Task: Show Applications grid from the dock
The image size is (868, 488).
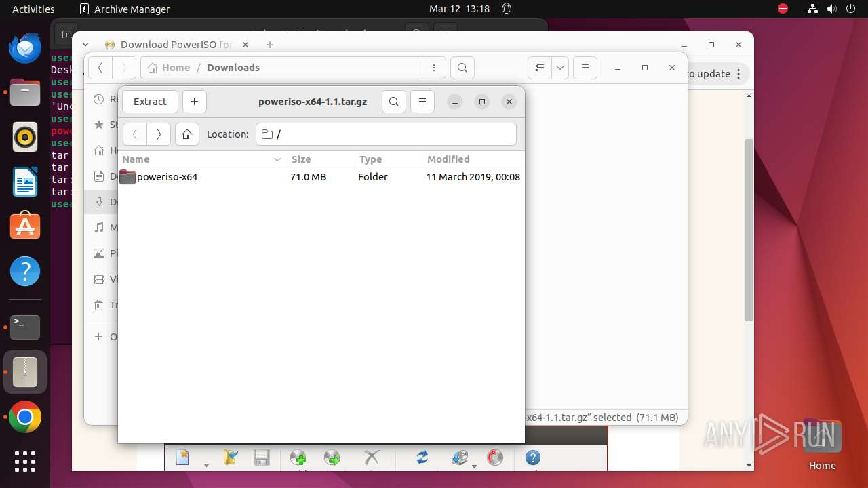Action: pyautogui.click(x=25, y=462)
